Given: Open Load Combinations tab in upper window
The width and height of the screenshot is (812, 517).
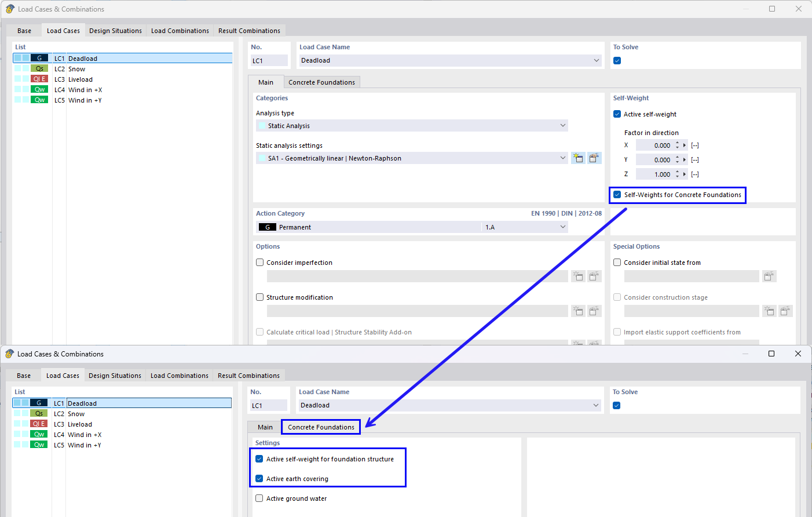Looking at the screenshot, I should tap(180, 31).
